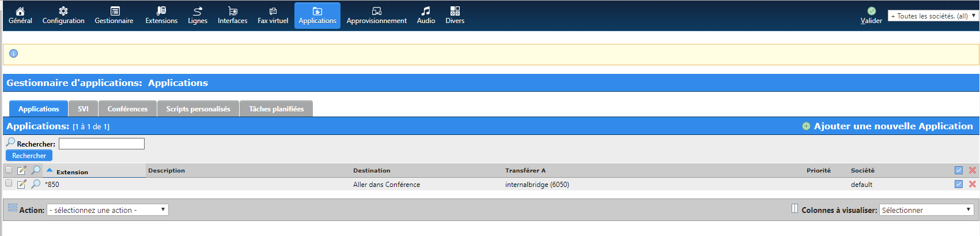Screen dimensions: 980x236
Task: Click the red X delete icon in header row
Action: tap(973, 170)
